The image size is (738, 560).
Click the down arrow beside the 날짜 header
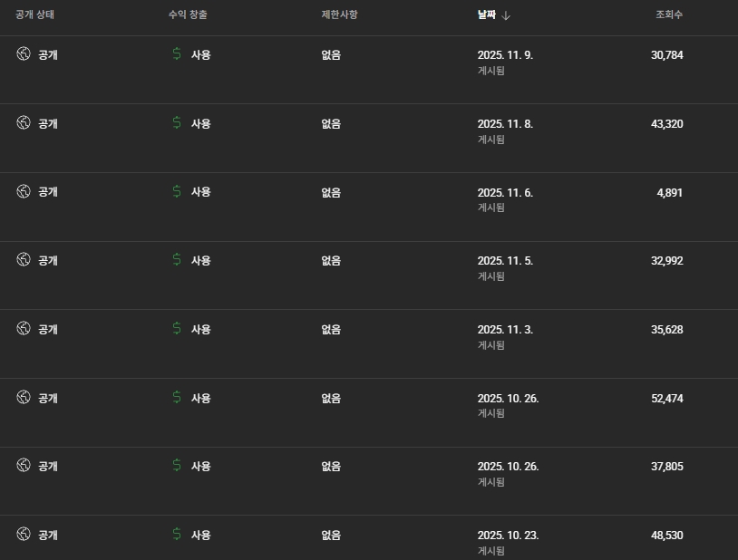[506, 15]
